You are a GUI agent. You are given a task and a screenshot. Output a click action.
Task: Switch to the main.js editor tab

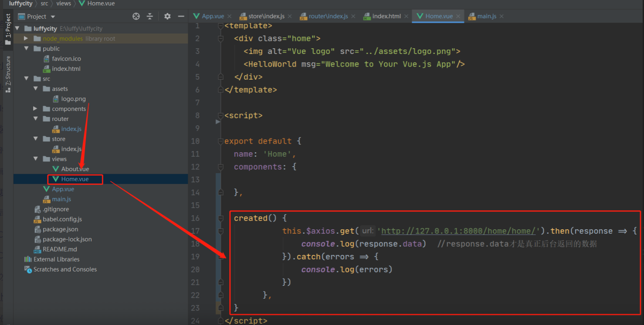tap(487, 16)
